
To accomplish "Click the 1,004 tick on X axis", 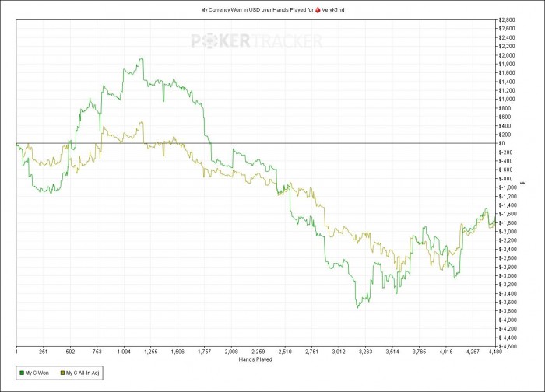I will [x=124, y=352].
